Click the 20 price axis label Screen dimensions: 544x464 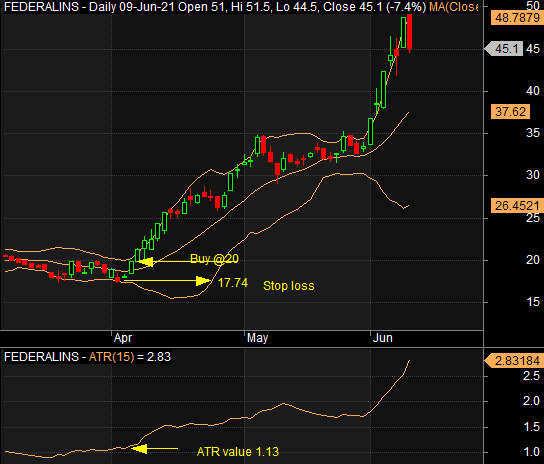[533, 260]
